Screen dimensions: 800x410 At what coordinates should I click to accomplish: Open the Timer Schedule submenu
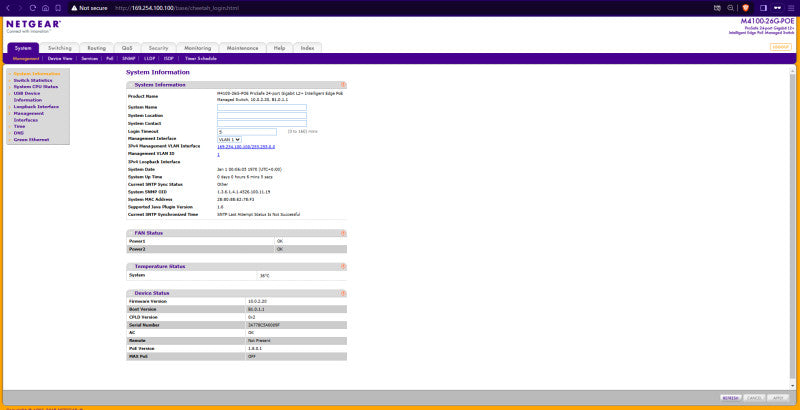(x=201, y=59)
